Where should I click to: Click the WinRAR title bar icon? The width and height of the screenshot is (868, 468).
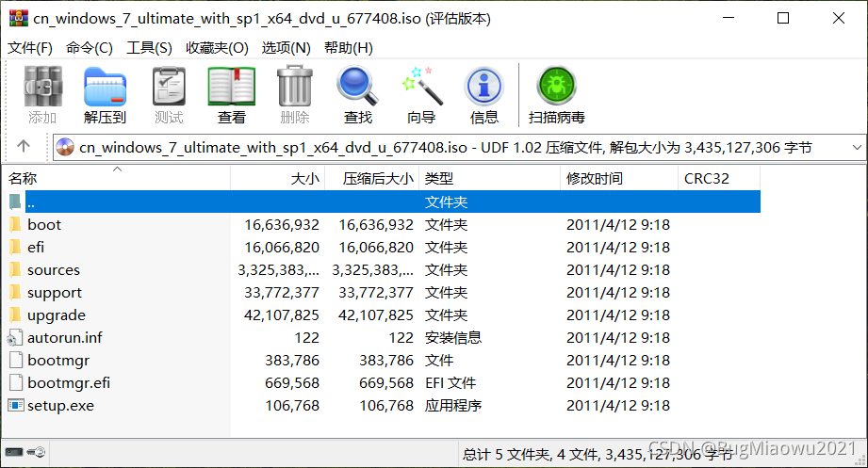click(18, 18)
